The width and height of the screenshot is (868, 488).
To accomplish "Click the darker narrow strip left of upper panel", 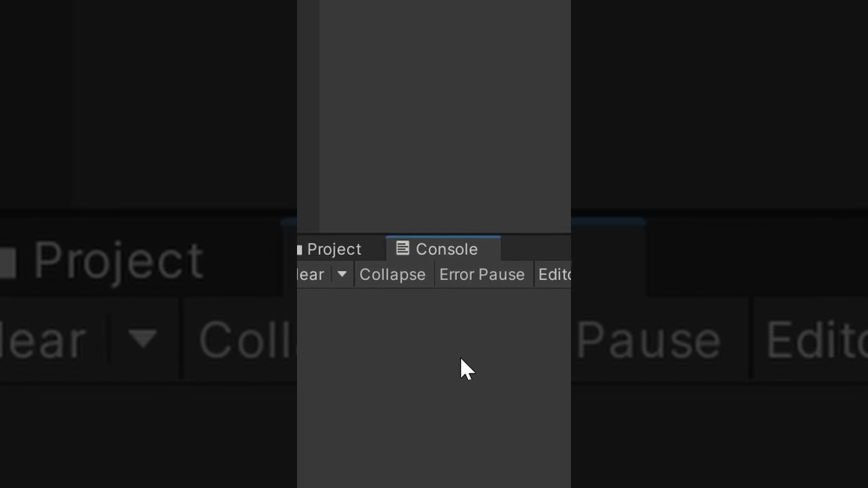I will (309, 115).
